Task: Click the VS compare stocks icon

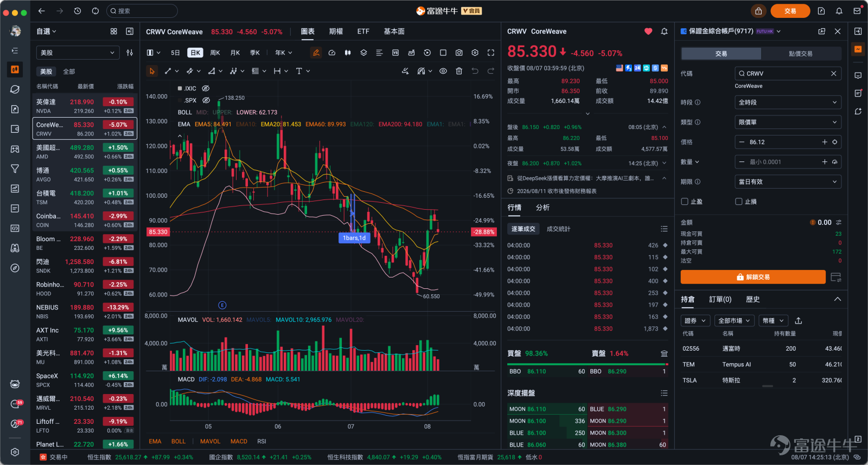Action: click(395, 53)
